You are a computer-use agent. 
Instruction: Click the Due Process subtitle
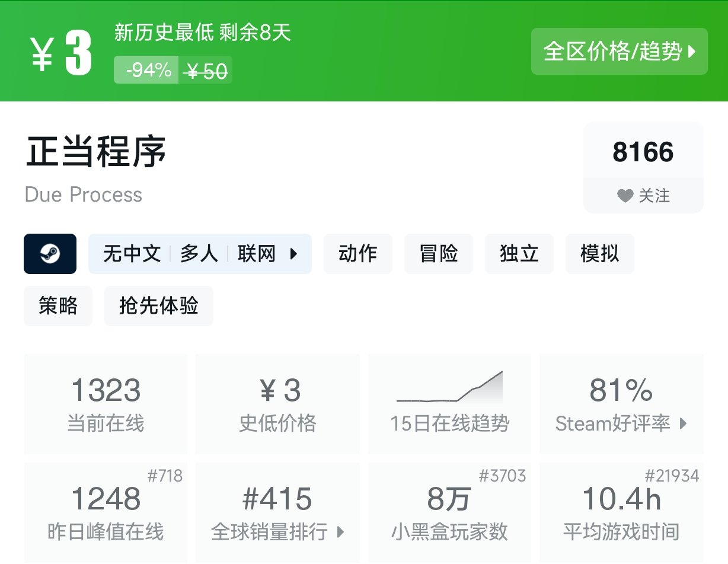(84, 195)
